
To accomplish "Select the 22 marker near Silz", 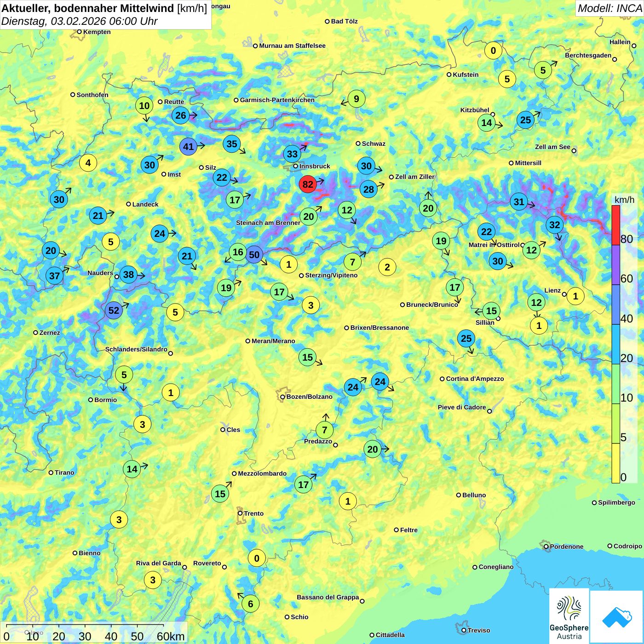I will (222, 178).
